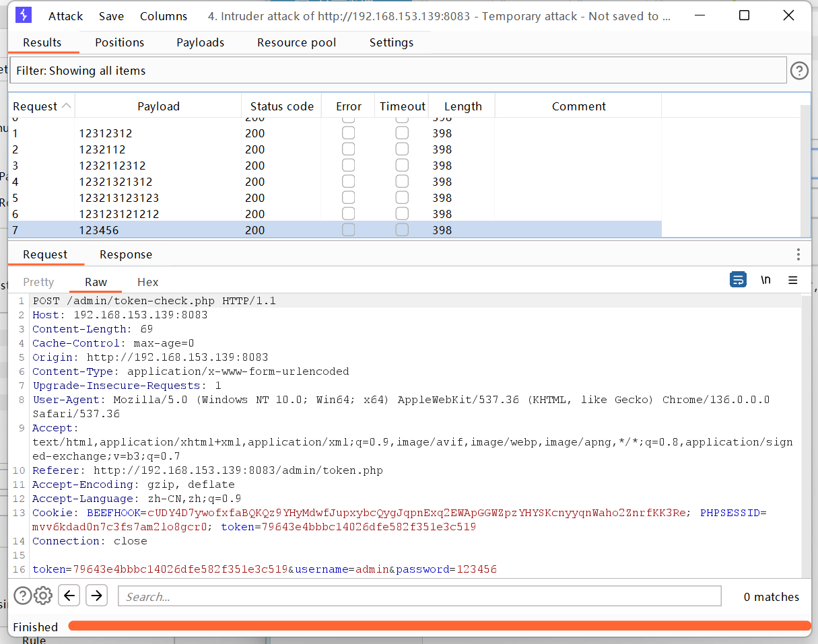Go to next search match arrow
Viewport: 818px width, 644px height.
point(97,596)
